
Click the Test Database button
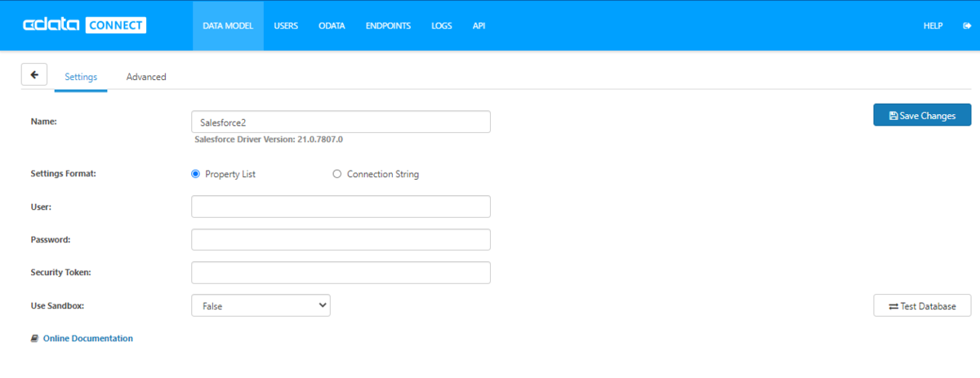click(922, 305)
